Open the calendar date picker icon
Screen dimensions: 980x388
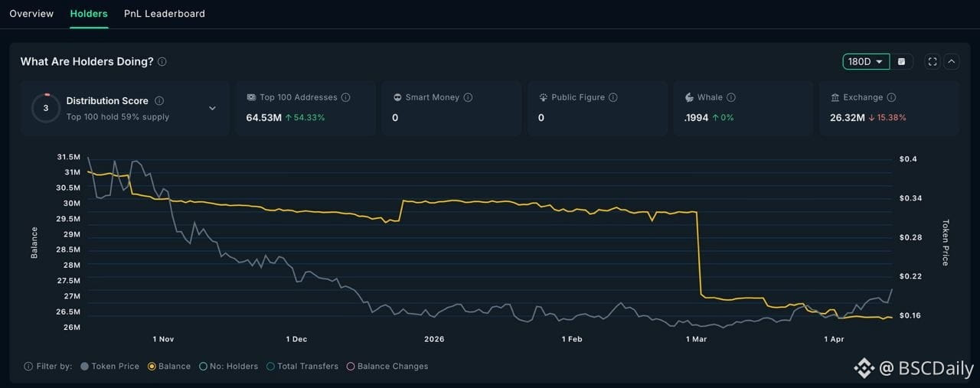901,62
